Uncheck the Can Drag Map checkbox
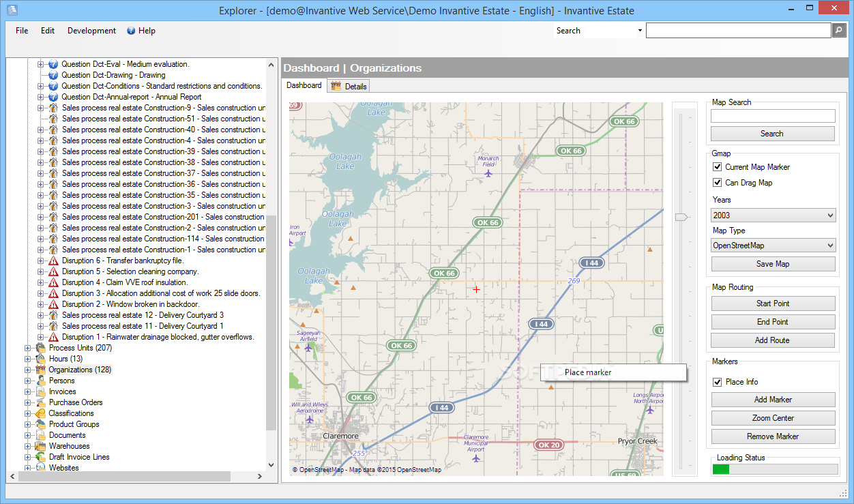 click(x=717, y=183)
